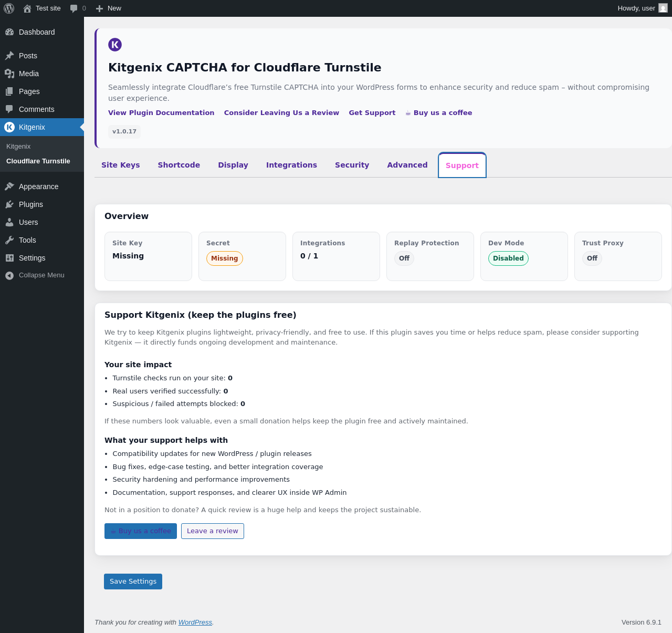The height and width of the screenshot is (633, 672).
Task: Click the Off badge under Trust Proxy
Action: click(592, 258)
